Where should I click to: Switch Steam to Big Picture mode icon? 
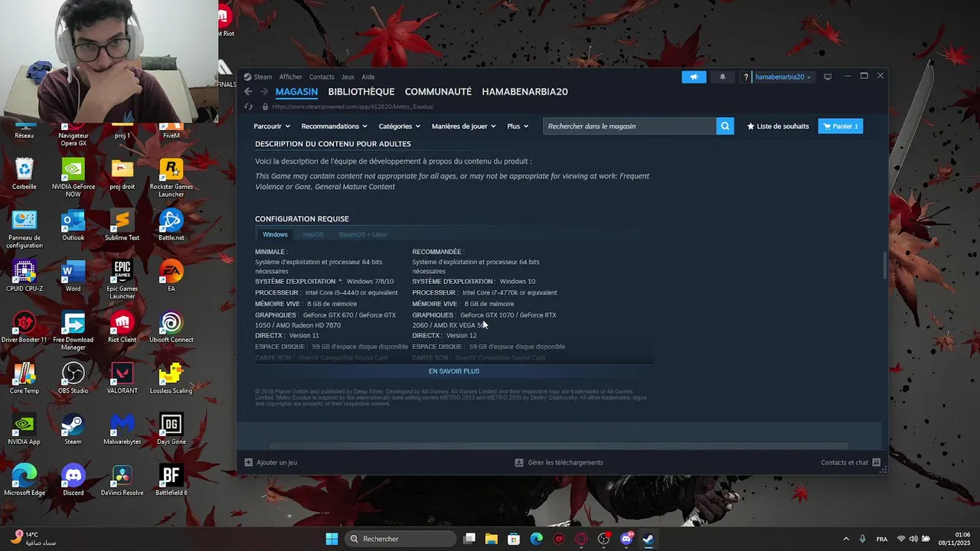pyautogui.click(x=828, y=77)
